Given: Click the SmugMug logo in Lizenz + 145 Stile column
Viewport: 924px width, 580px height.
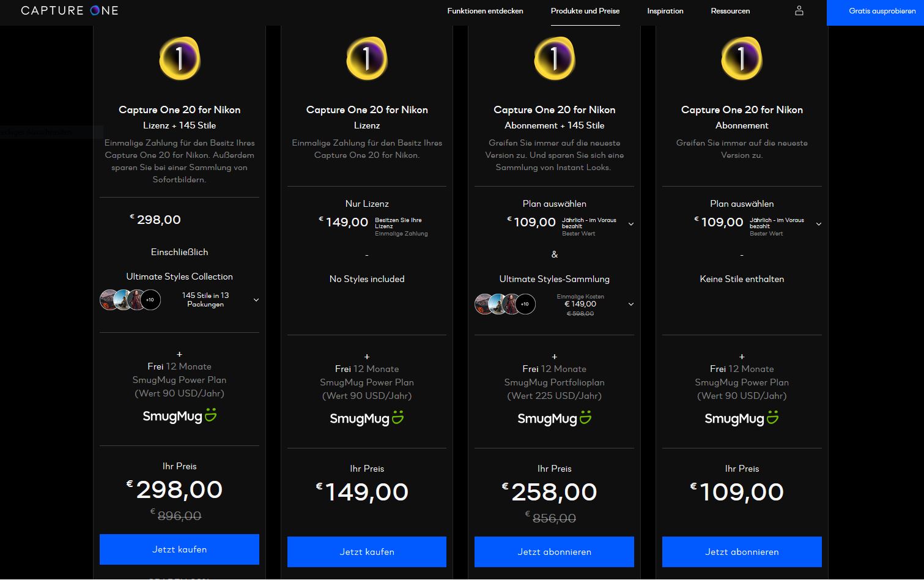Looking at the screenshot, I should click(179, 416).
